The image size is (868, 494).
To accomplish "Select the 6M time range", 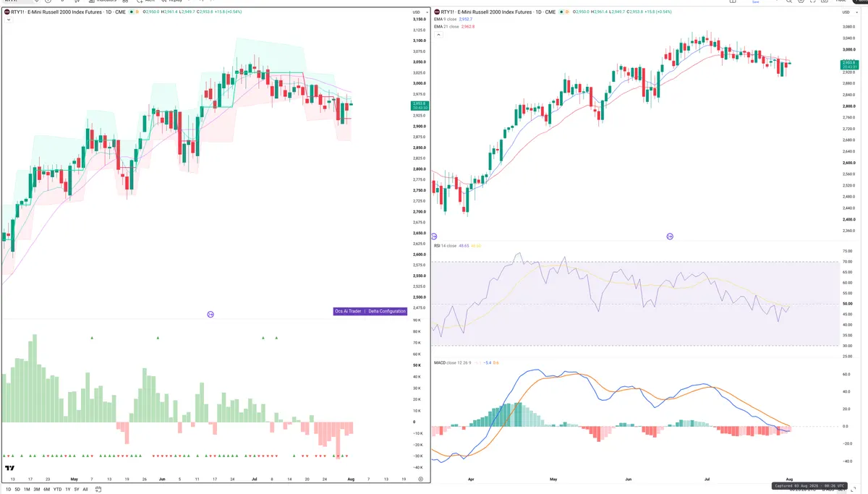I will click(x=46, y=489).
